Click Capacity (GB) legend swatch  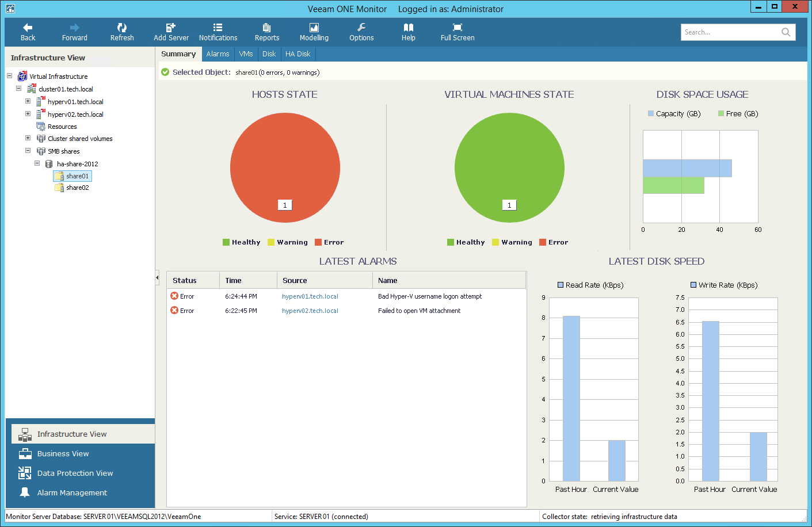pyautogui.click(x=651, y=113)
